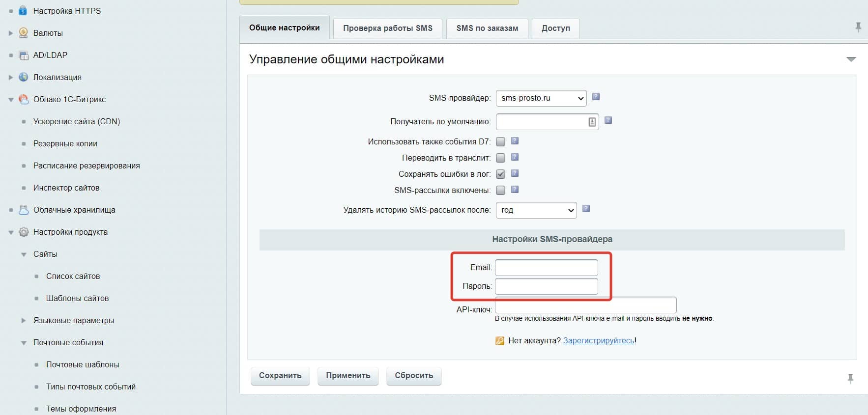
Task: Click the HTTPS settings lock icon
Action: pyautogui.click(x=23, y=11)
